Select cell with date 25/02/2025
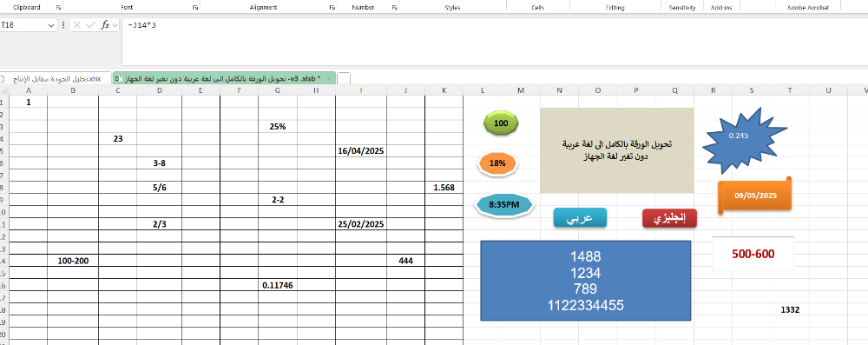Viewport: 868px width, 345px height. pyautogui.click(x=361, y=224)
